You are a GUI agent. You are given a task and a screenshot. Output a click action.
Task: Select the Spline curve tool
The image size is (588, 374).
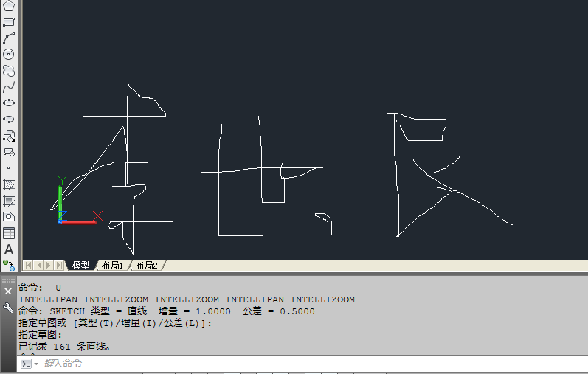[9, 87]
